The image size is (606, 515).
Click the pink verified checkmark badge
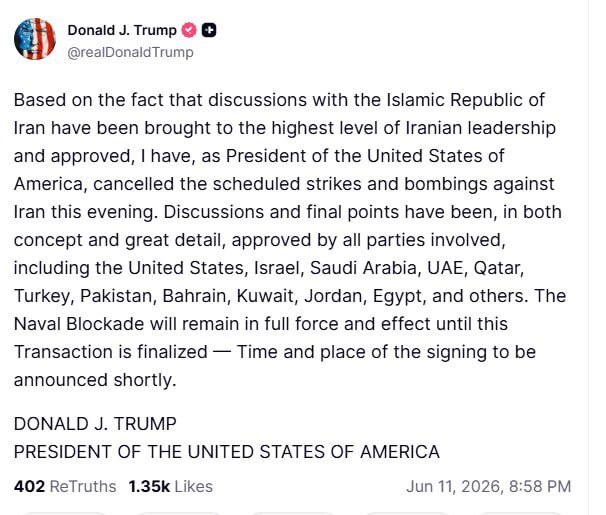[189, 30]
